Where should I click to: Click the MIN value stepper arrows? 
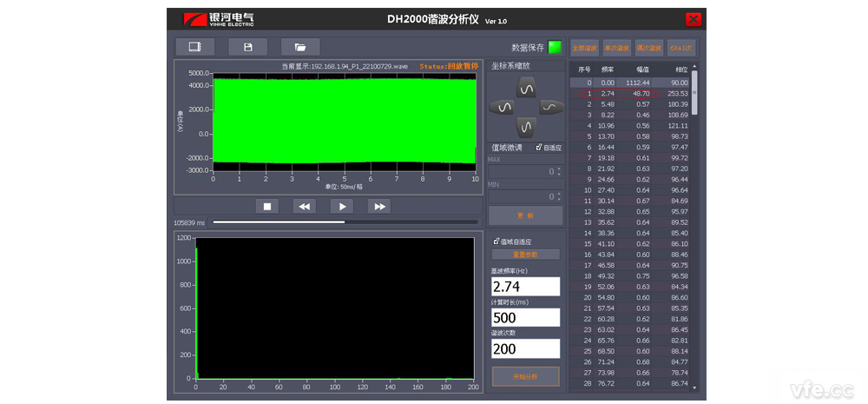click(558, 197)
